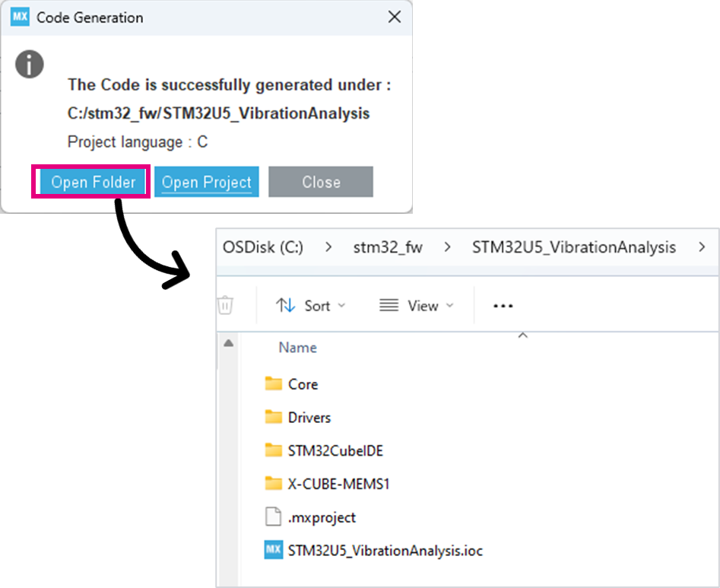Open the View dropdown menu
The width and height of the screenshot is (720, 588).
pyautogui.click(x=417, y=306)
